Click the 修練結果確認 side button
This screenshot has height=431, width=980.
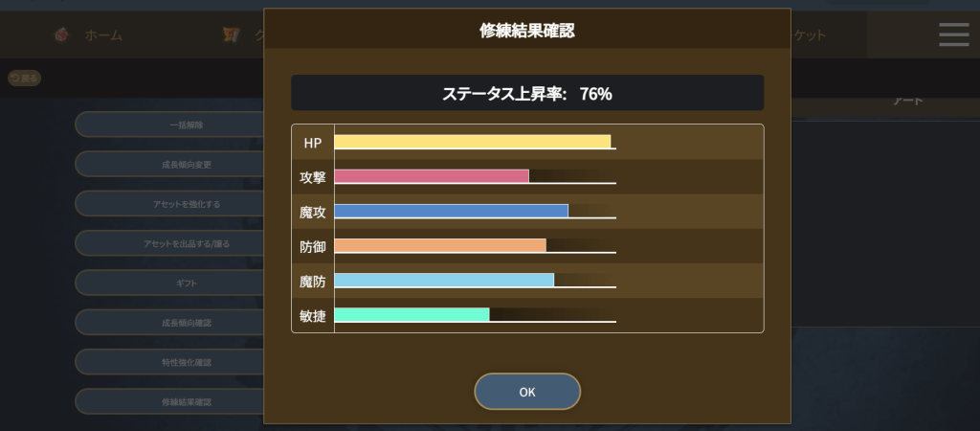[170, 401]
